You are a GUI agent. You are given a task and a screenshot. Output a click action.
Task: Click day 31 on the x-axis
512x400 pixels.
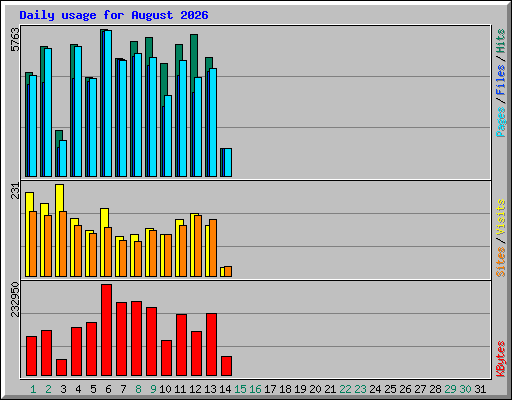pos(480,389)
